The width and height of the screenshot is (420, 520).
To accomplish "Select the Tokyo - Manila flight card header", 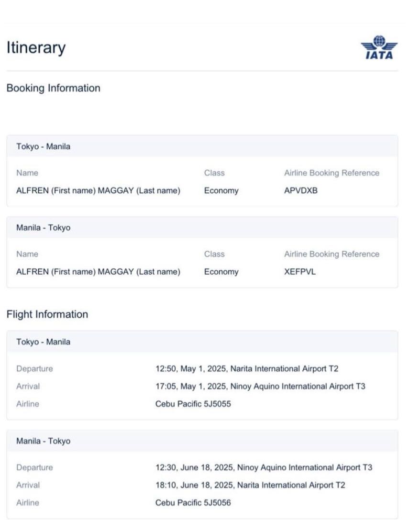I will [43, 342].
